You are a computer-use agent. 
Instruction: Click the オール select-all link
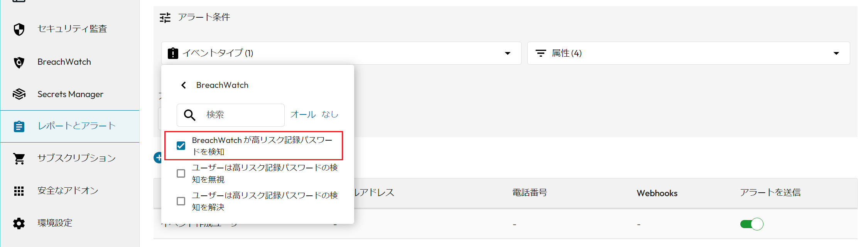[303, 114]
